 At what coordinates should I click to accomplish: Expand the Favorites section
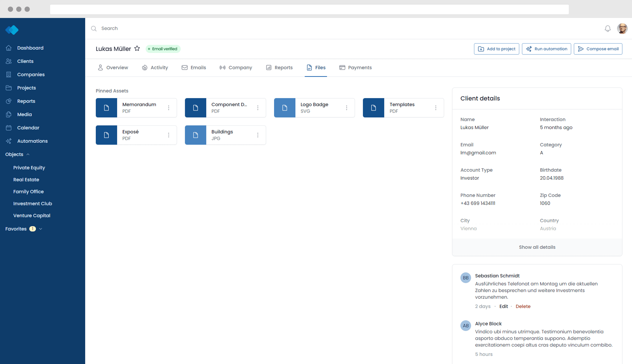[x=24, y=229]
